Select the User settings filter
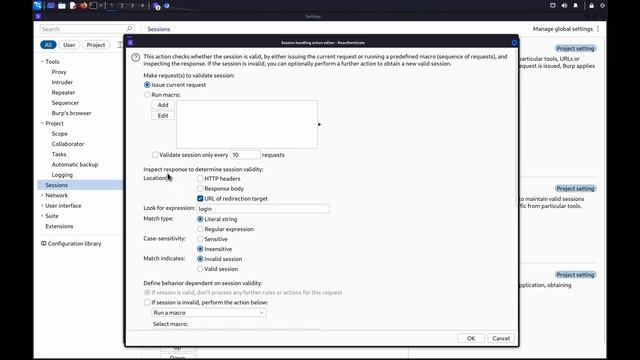Image resolution: width=640 pixels, height=360 pixels. pos(69,45)
